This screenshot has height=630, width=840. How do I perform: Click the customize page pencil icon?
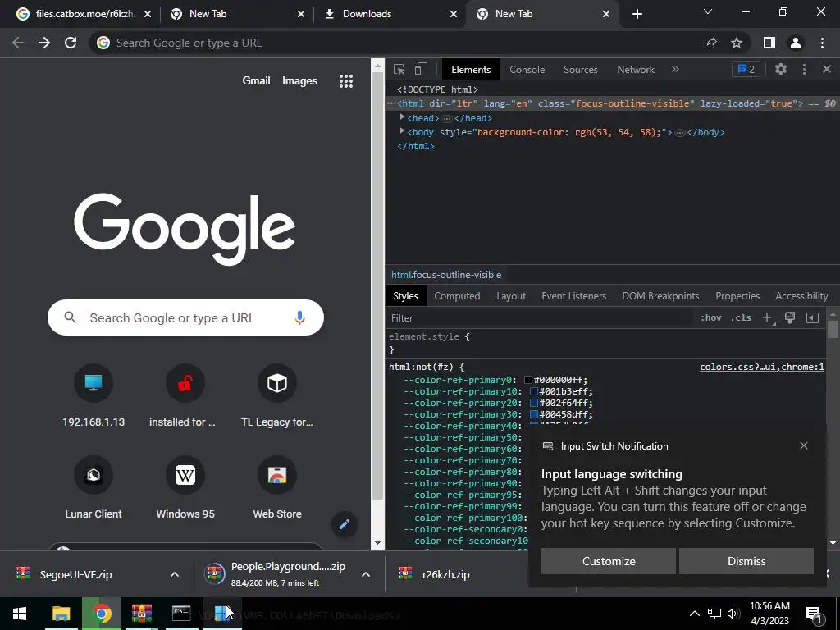(x=345, y=524)
